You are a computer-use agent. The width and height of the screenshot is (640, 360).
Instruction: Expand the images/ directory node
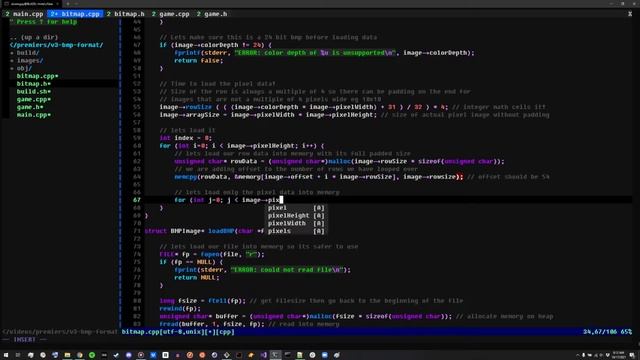(27, 60)
